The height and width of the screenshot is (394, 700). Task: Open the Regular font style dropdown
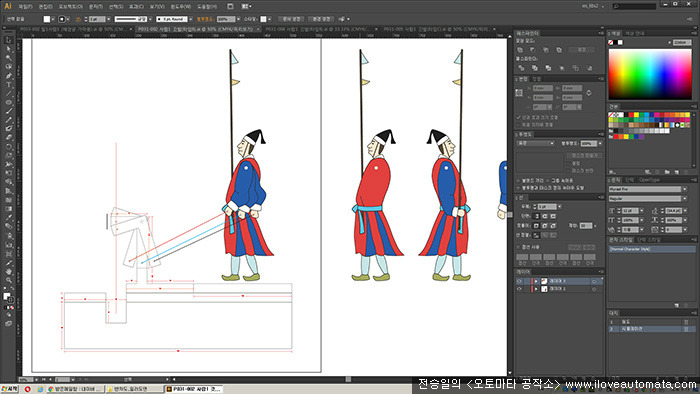[x=684, y=198]
